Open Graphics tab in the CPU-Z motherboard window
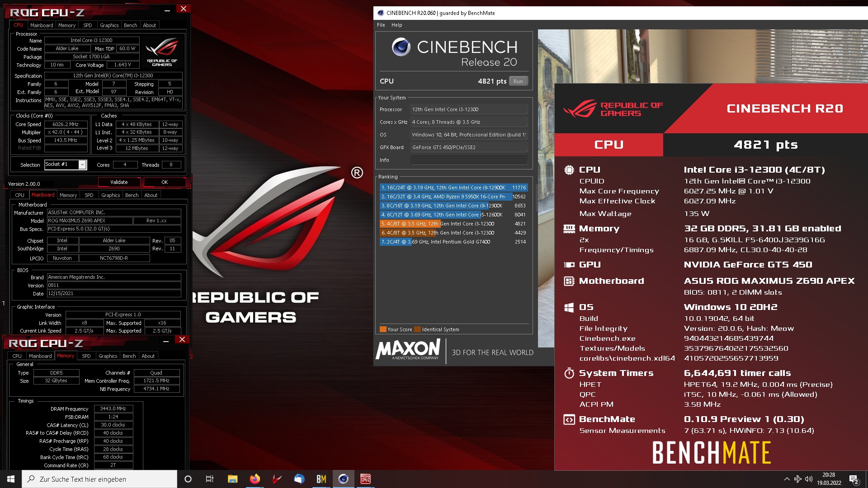868x488 pixels. (111, 195)
